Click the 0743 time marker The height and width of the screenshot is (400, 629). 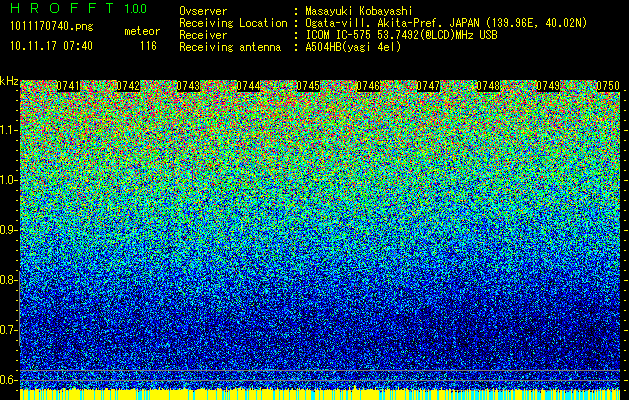[x=188, y=86]
